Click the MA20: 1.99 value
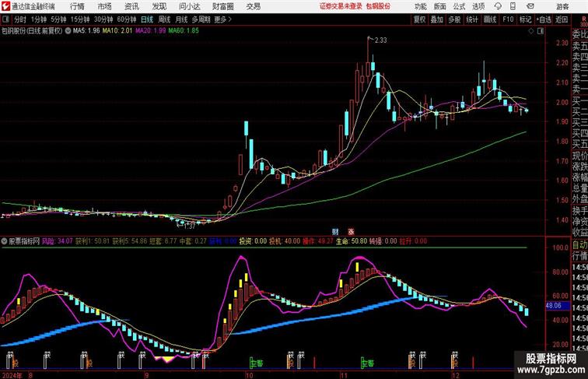 coord(150,31)
